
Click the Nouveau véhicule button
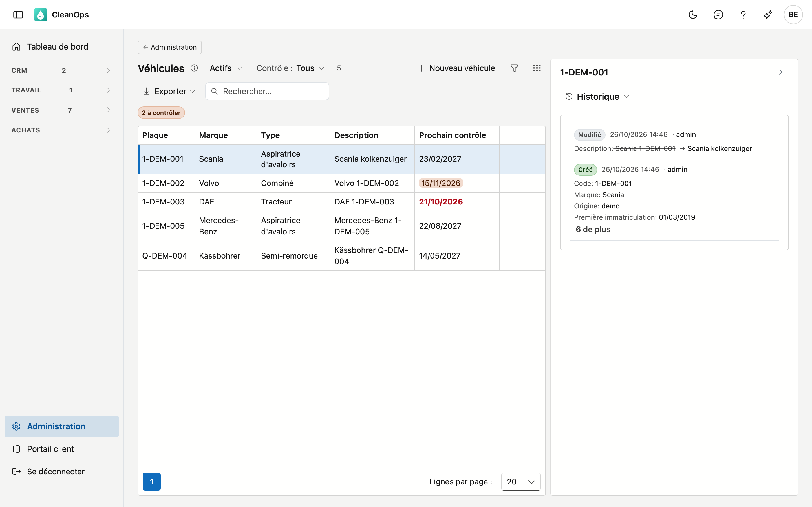click(456, 68)
